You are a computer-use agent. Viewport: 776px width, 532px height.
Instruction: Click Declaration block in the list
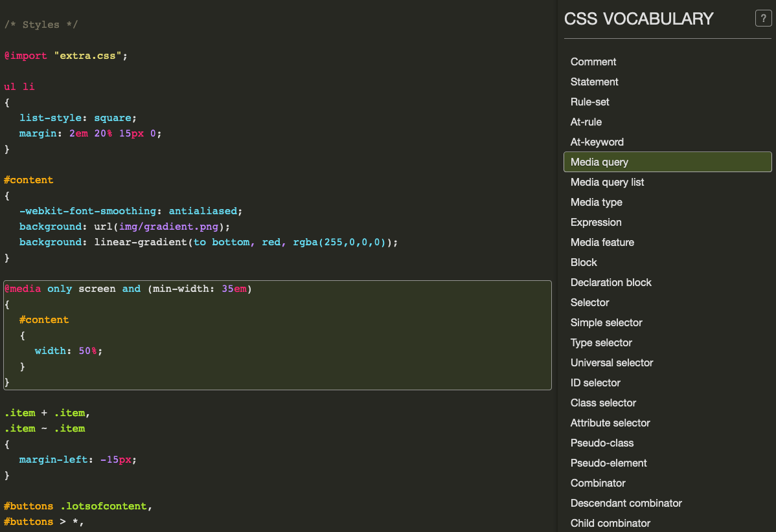coord(611,283)
